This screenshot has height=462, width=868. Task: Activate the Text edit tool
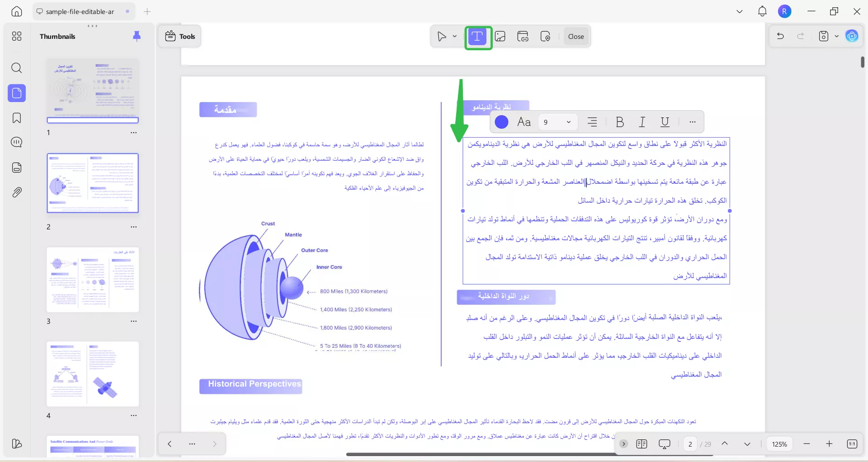[477, 37]
